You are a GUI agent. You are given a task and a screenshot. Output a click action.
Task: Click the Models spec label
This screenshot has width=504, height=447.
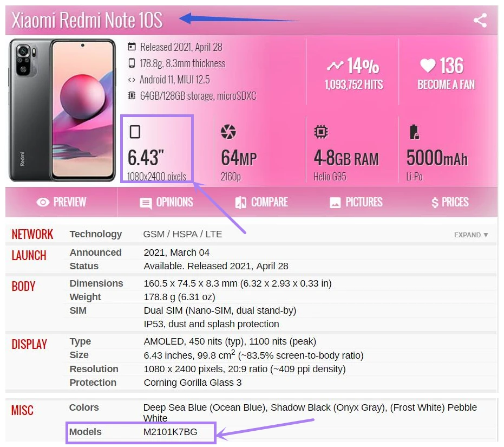(85, 432)
